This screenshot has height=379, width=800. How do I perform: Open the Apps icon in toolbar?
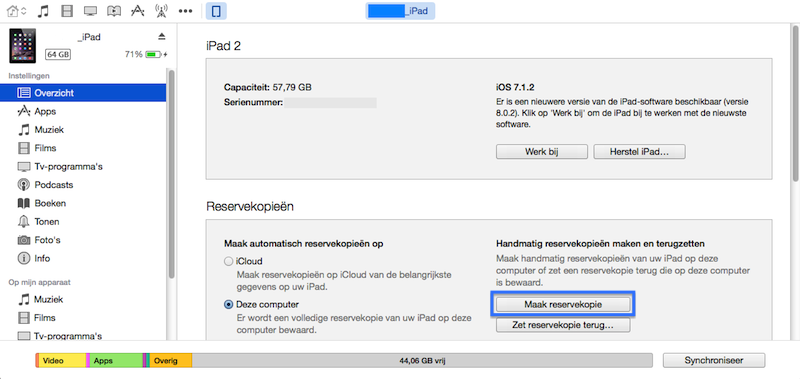click(x=138, y=11)
